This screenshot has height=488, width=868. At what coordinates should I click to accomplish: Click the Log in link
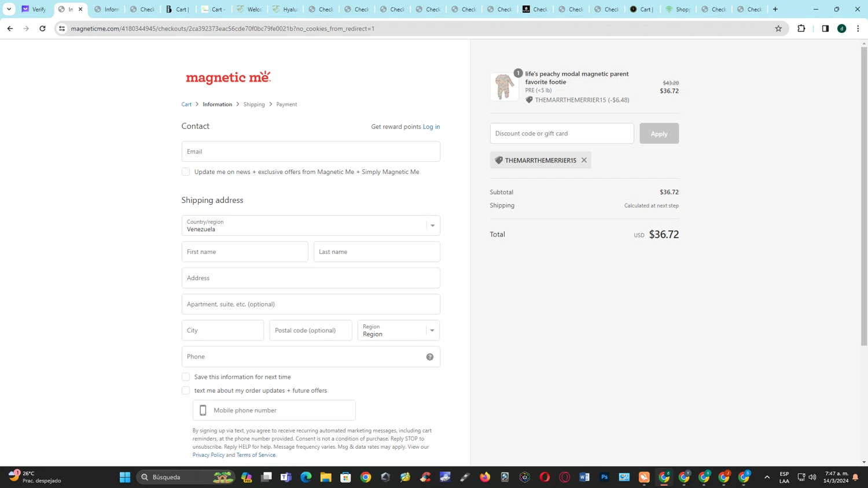point(431,127)
